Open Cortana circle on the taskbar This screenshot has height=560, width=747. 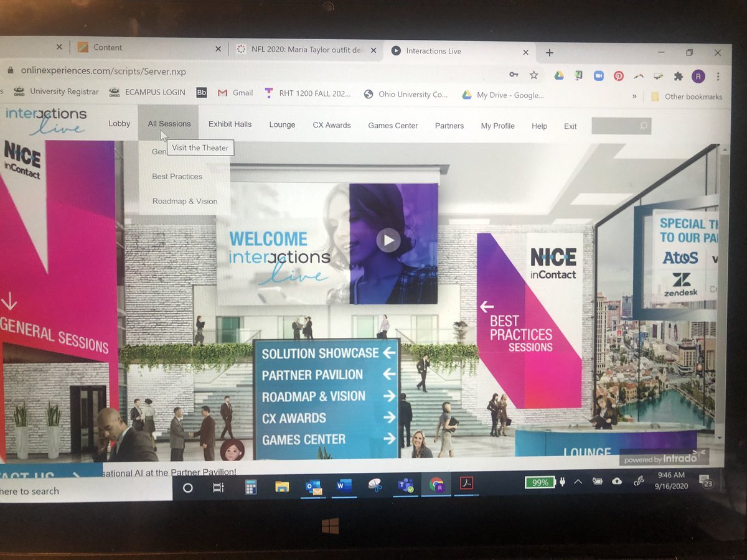tap(187, 488)
